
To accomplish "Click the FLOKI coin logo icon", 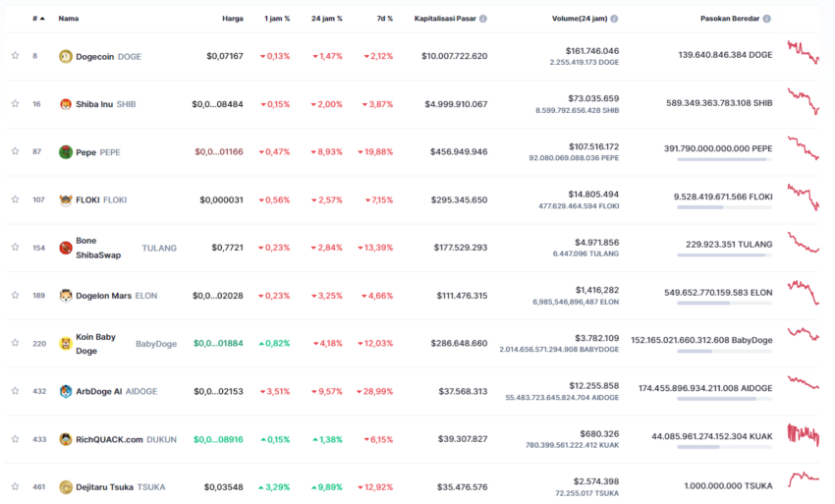I will tap(66, 200).
